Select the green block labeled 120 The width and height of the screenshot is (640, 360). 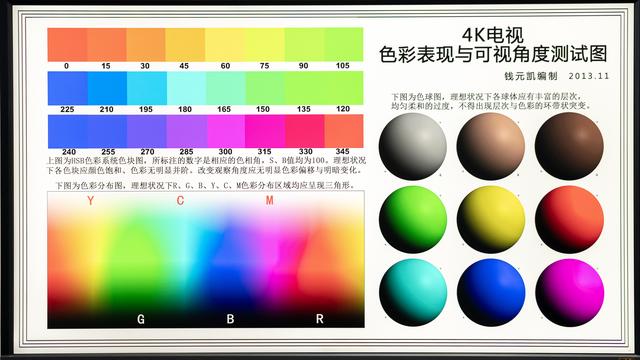point(344,88)
